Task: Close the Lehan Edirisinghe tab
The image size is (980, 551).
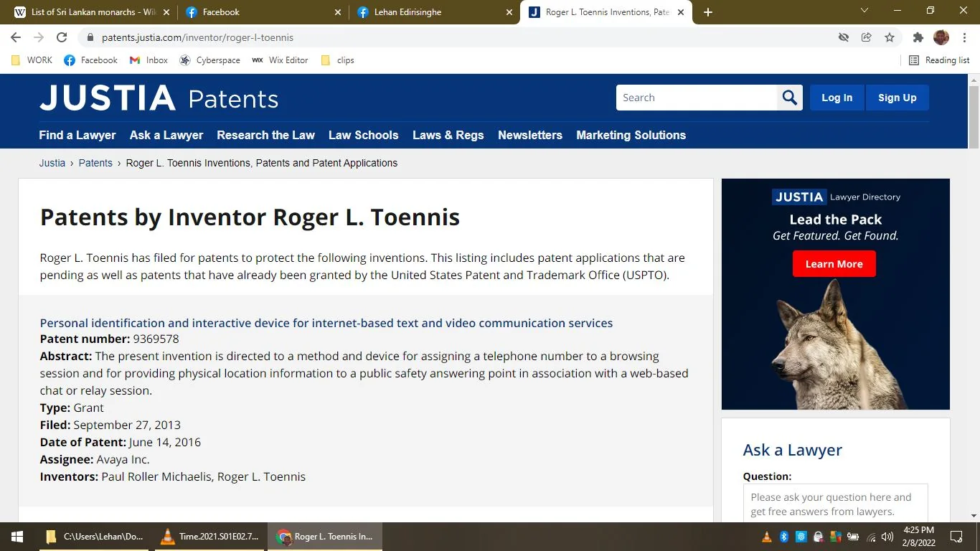Action: [510, 12]
